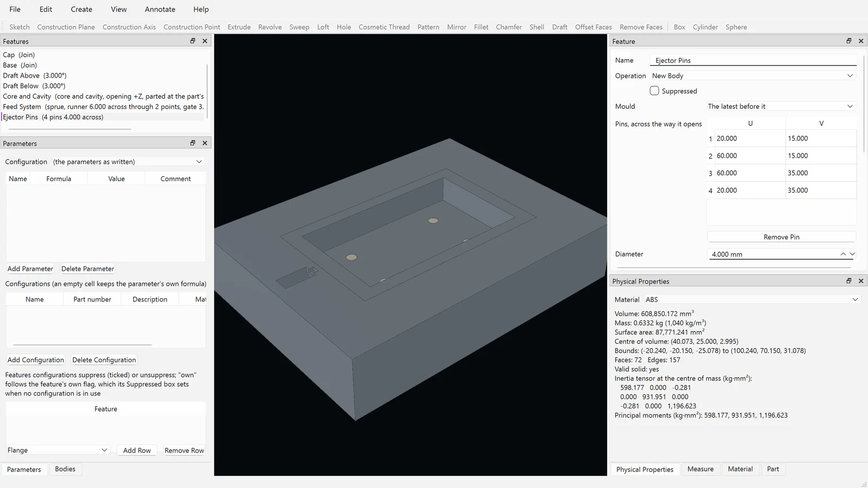Viewport: 868px width, 488px height.
Task: Close the Physical Properties panel
Action: [x=861, y=280]
